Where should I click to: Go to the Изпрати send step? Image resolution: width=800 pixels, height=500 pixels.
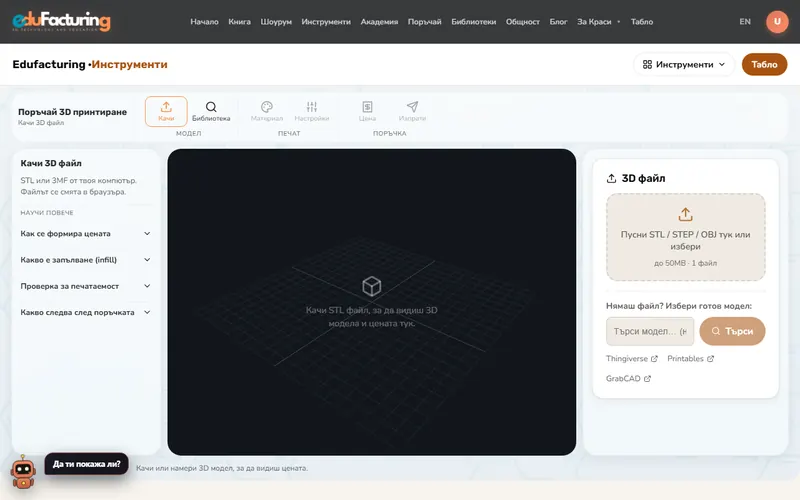pyautogui.click(x=412, y=111)
